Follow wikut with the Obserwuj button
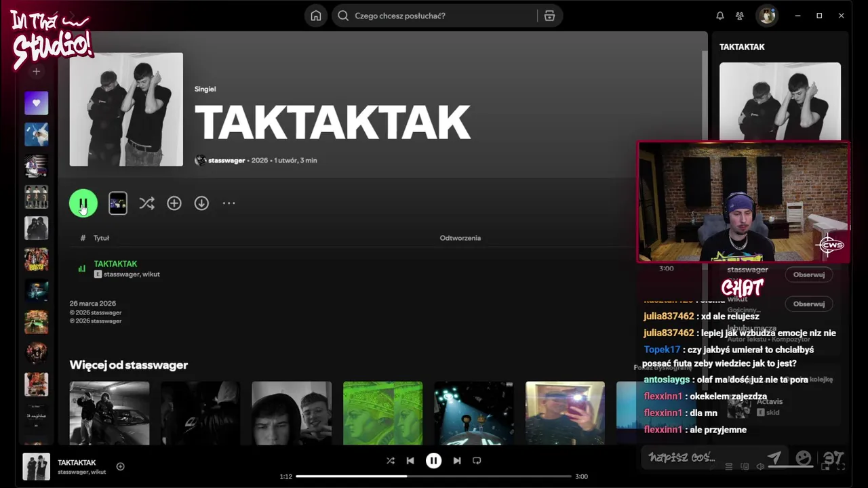 pos(809,304)
